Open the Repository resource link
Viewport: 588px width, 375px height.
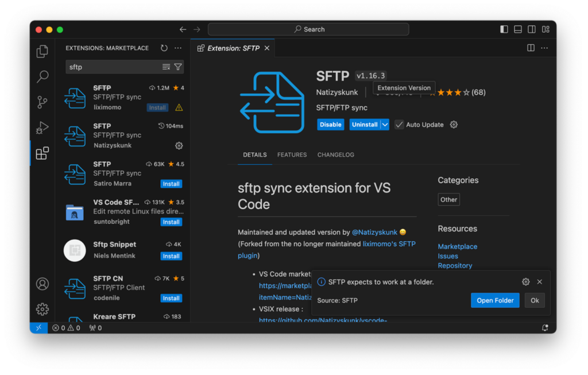pyautogui.click(x=455, y=265)
